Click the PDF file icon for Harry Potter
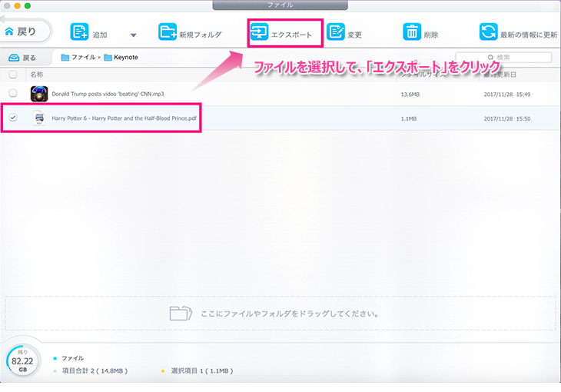Image resolution: width=561 pixels, height=392 pixels. 39,118
